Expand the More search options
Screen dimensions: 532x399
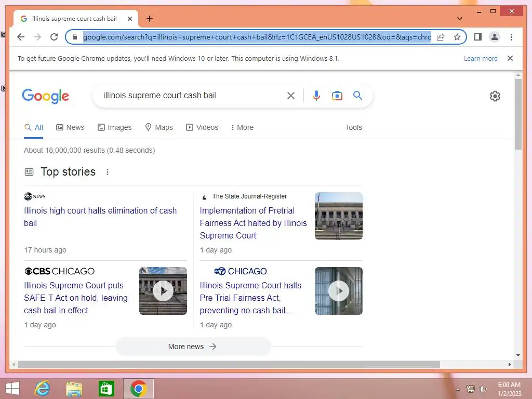tap(242, 128)
